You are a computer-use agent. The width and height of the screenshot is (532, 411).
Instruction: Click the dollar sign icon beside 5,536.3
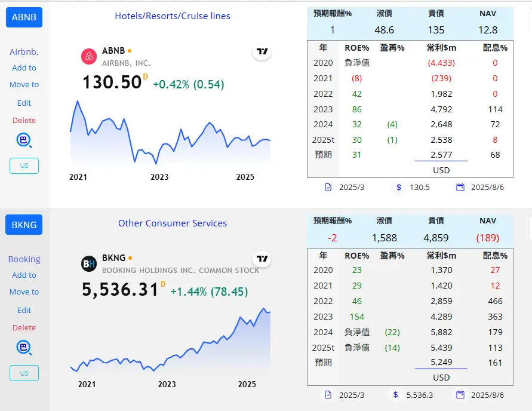396,395
